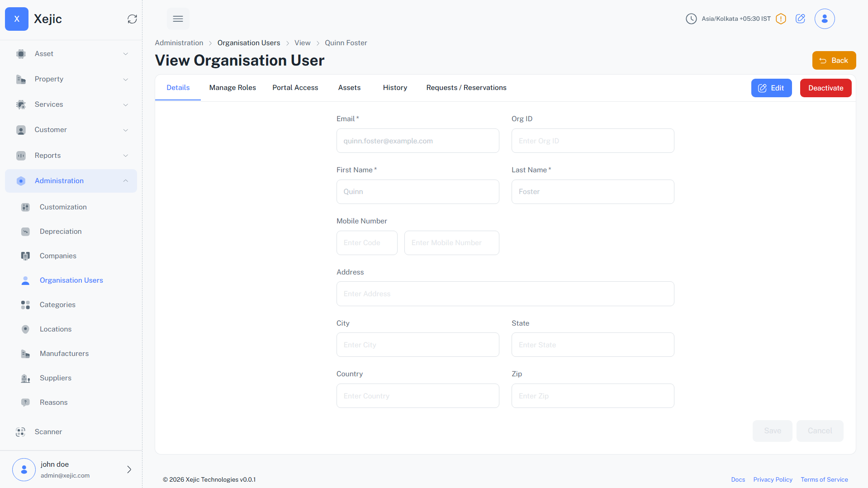
Task: Expand the Services menu chevron
Action: click(x=126, y=104)
